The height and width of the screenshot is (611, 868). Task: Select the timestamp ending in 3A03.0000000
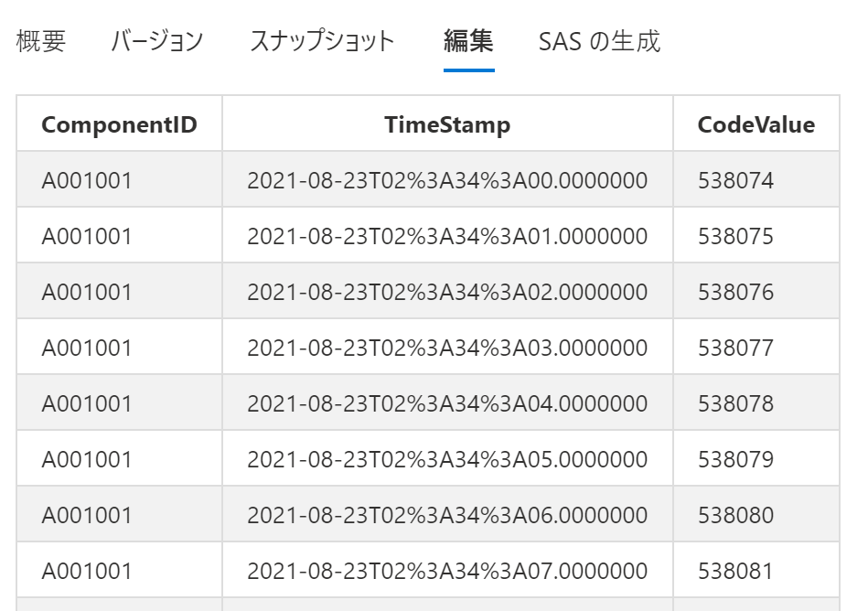[447, 348]
